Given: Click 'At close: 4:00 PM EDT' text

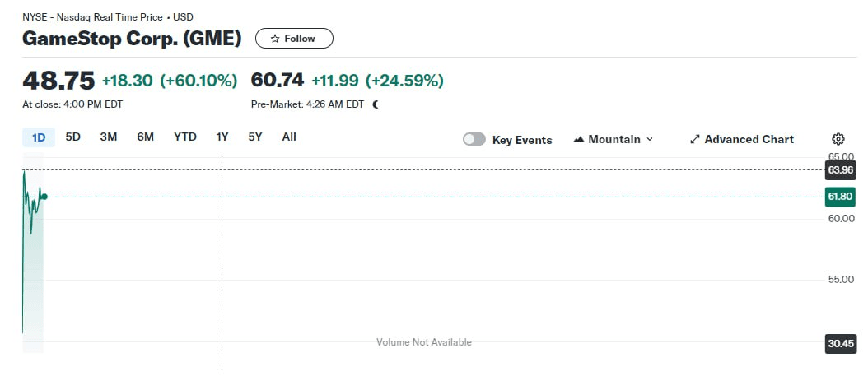Looking at the screenshot, I should pyautogui.click(x=72, y=104).
